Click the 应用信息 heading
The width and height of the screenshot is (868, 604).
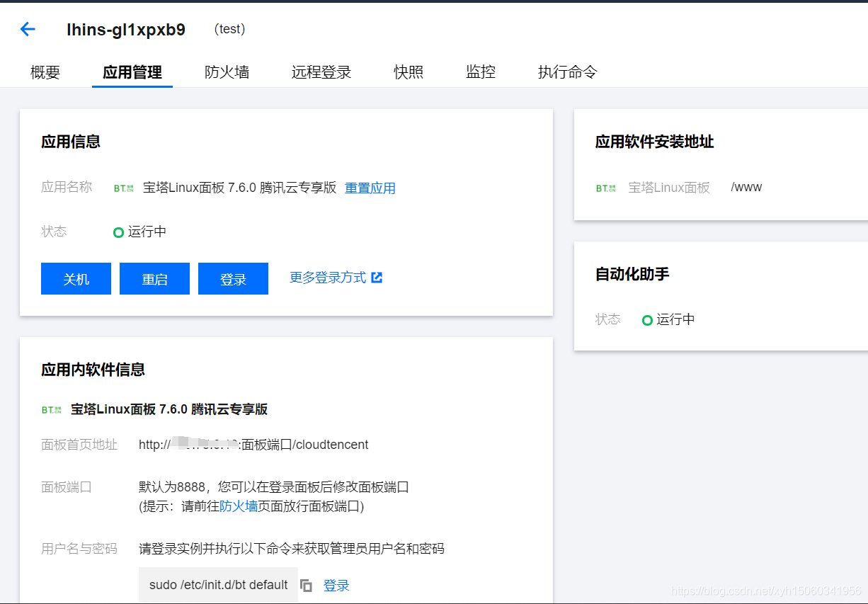[x=71, y=142]
